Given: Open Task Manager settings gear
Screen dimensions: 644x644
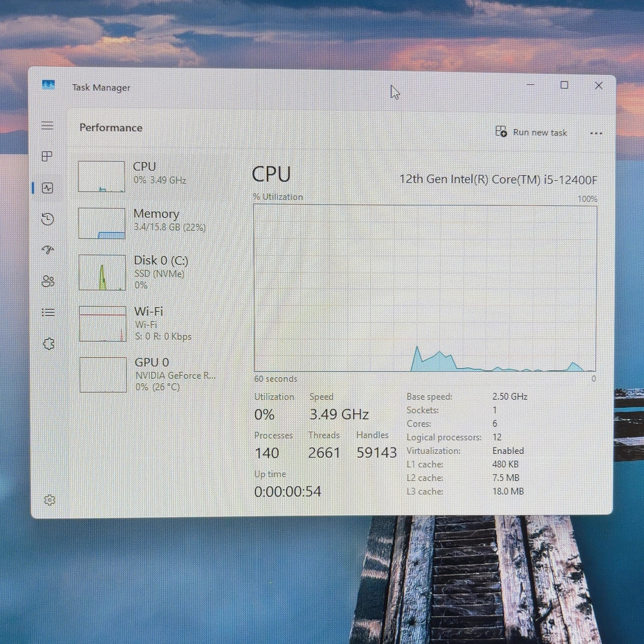Looking at the screenshot, I should 49,500.
